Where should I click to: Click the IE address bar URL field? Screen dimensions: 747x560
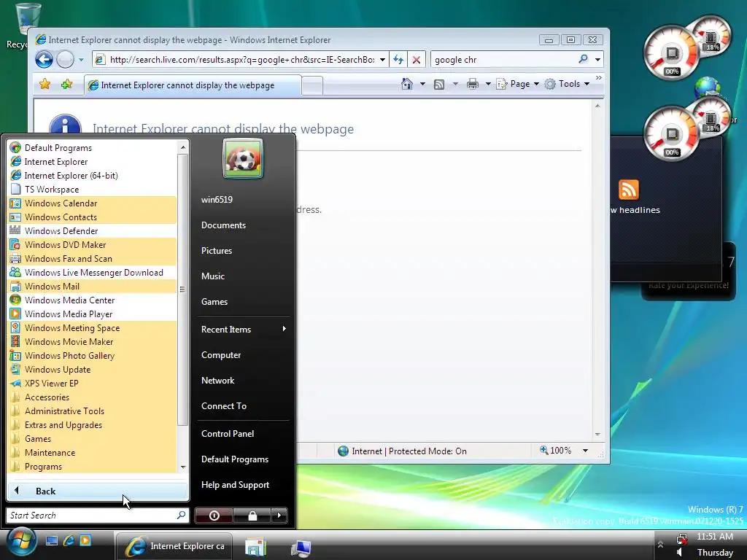click(x=241, y=60)
